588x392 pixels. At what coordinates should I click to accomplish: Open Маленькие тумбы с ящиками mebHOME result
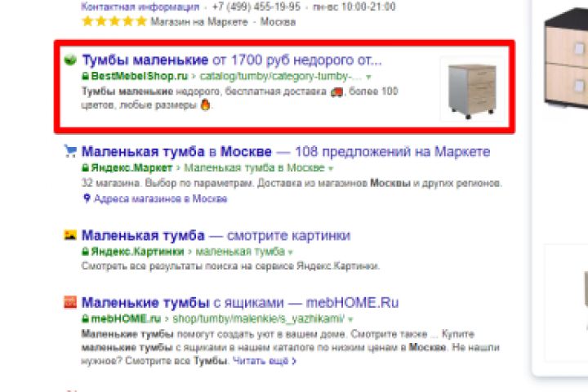coord(240,302)
